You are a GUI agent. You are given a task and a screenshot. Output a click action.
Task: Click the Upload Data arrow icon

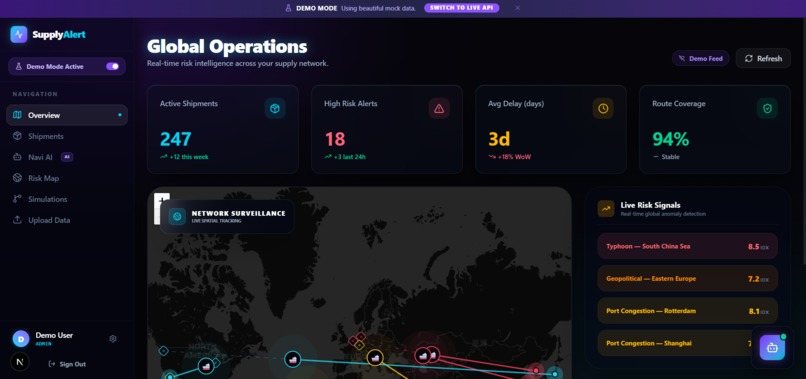pos(17,220)
